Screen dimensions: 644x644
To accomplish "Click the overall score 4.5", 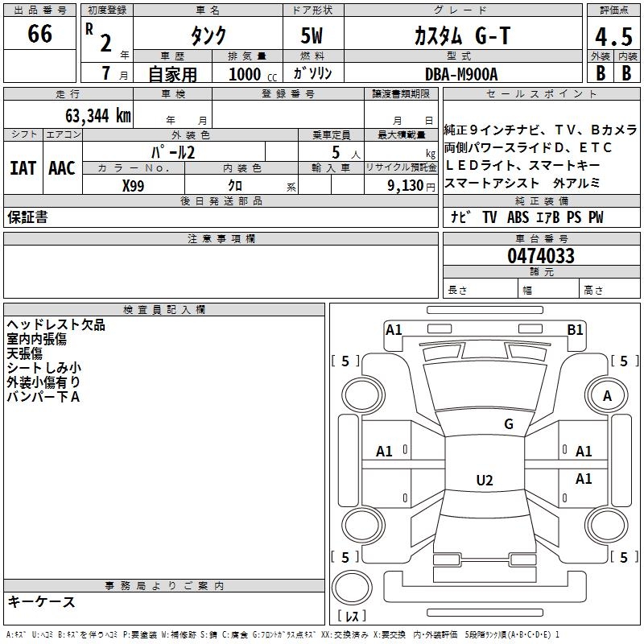I will coord(613,36).
